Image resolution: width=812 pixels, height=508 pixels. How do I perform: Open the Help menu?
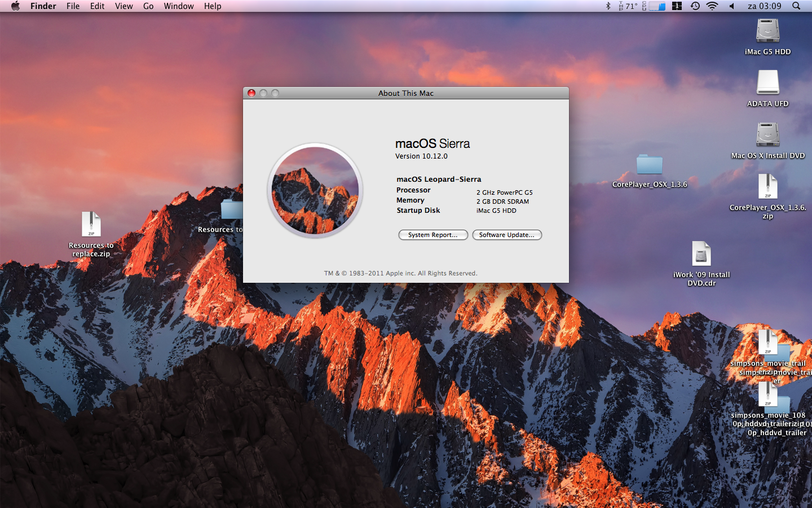213,6
